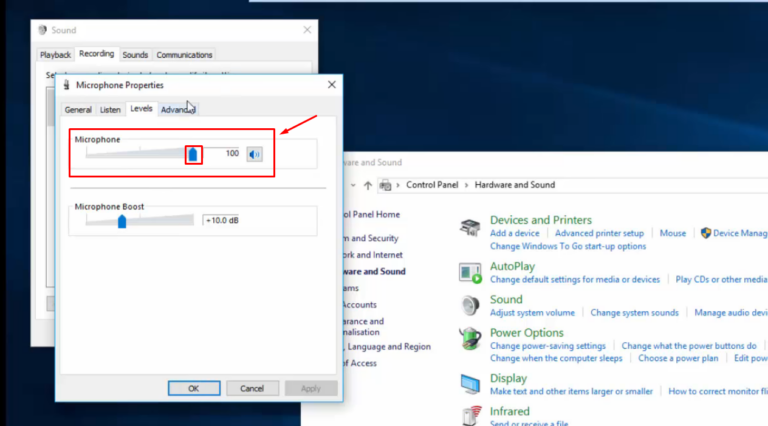Switch to the Playback tab
Viewport: 768px width, 426px height.
pos(55,55)
